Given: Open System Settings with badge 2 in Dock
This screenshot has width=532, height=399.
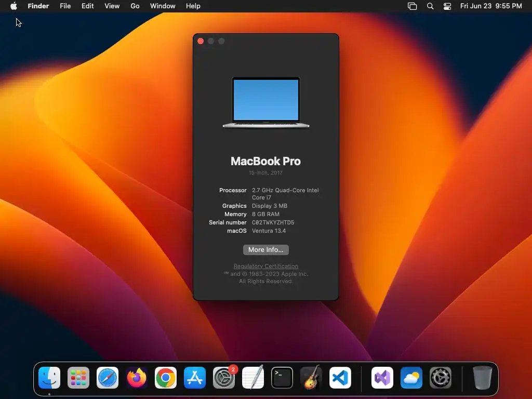Looking at the screenshot, I should [x=224, y=378].
